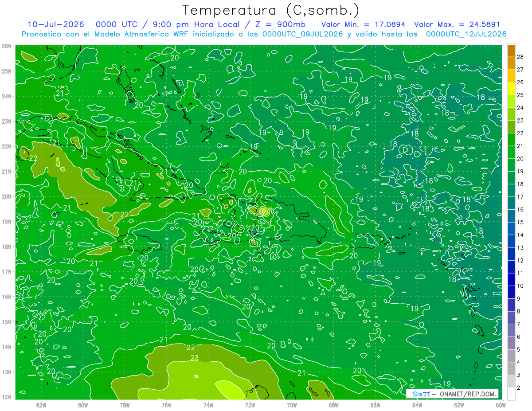Screen dimensions: 532x411
Task: Click the "12N" latitude axis label
Action: tap(6, 397)
